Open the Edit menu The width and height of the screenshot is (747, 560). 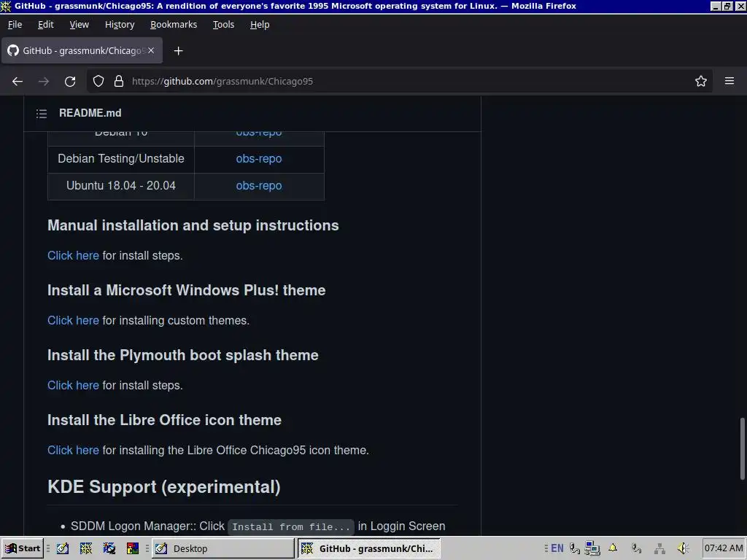(x=46, y=24)
